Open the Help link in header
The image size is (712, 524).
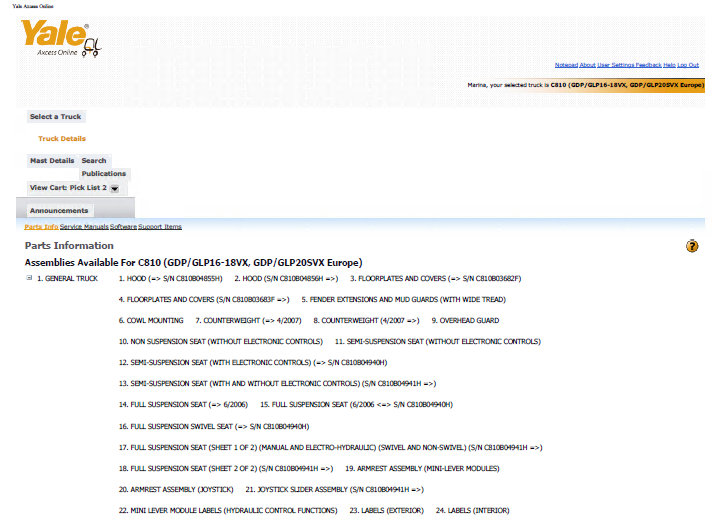(x=669, y=65)
